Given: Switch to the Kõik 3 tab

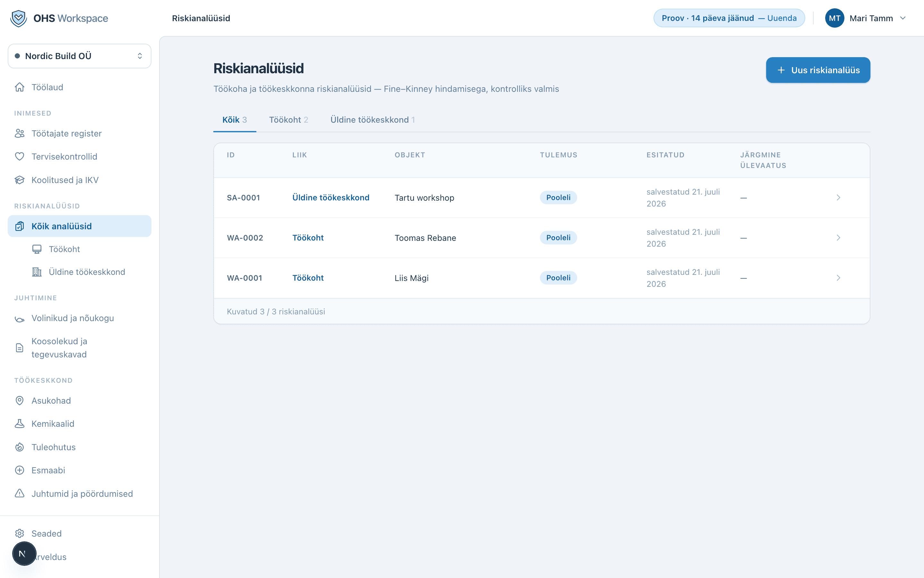Looking at the screenshot, I should [x=235, y=120].
